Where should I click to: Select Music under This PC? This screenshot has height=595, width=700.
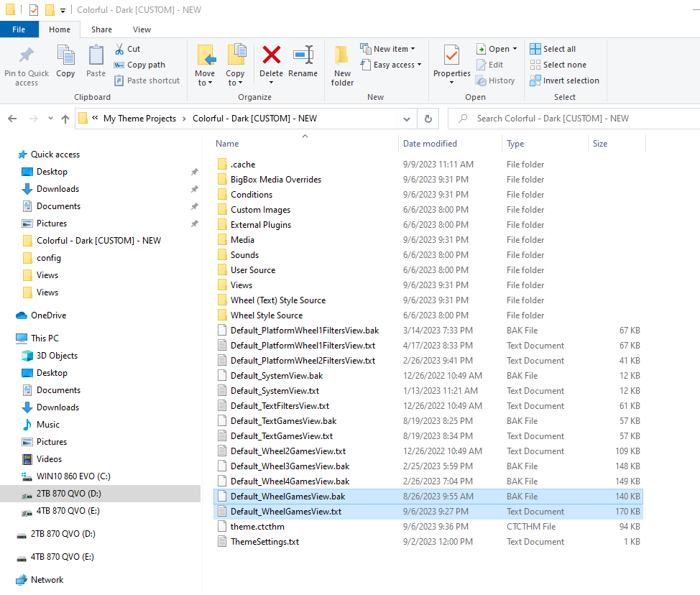(x=47, y=425)
